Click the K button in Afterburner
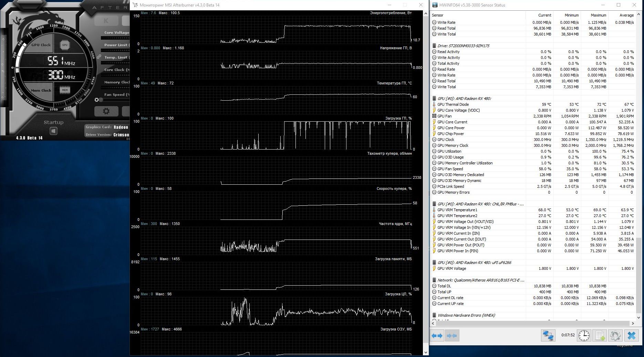The height and width of the screenshot is (357, 644). (106, 21)
